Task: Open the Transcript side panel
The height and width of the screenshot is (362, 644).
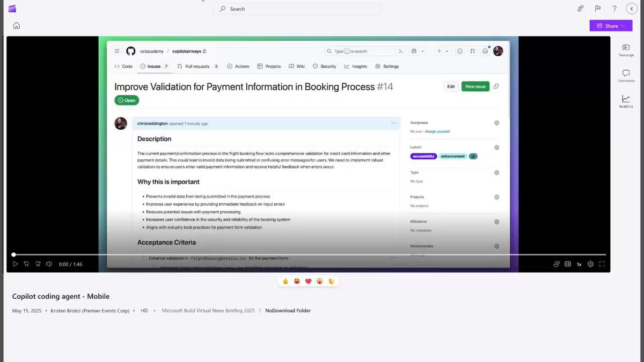Action: pos(626,50)
